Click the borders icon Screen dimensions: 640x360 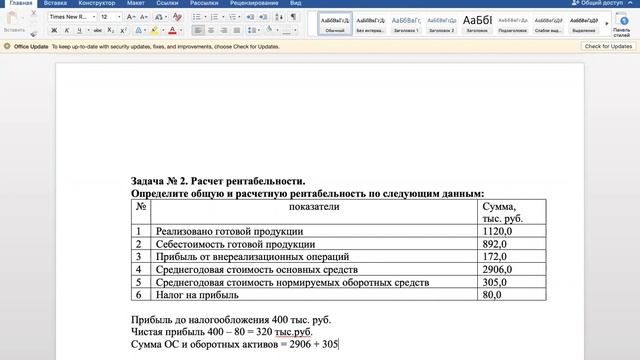pos(287,30)
